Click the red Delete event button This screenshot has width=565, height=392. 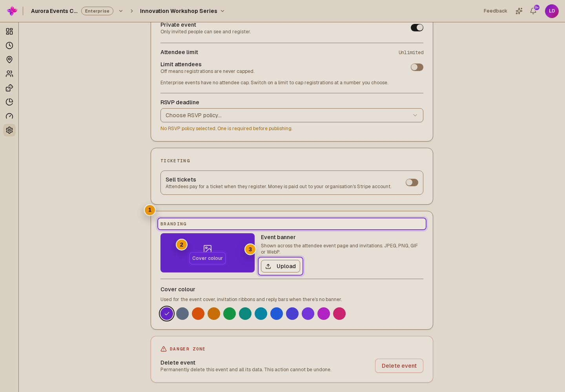coord(399,366)
